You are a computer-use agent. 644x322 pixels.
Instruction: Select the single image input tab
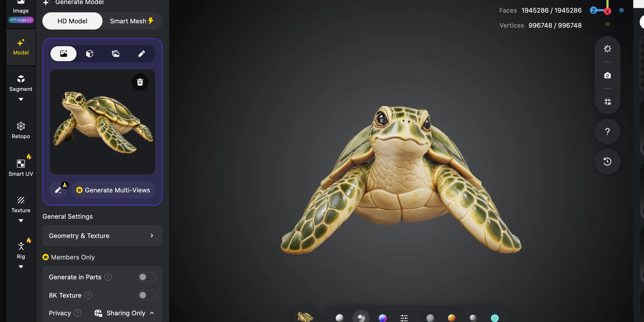64,54
